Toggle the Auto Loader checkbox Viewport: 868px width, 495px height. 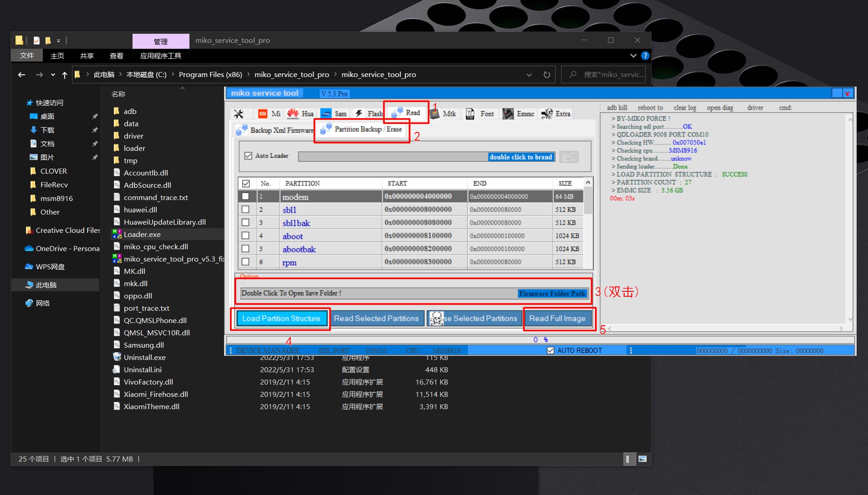coord(248,156)
